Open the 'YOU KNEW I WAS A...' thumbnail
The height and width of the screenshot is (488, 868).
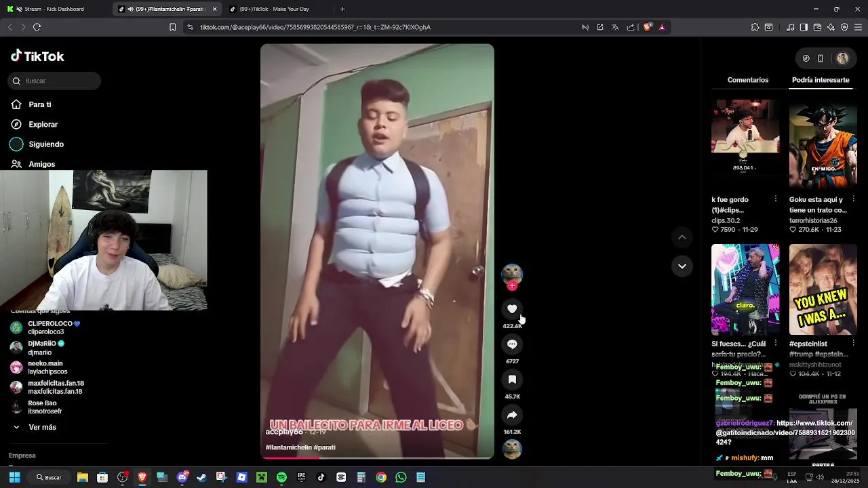pos(823,289)
